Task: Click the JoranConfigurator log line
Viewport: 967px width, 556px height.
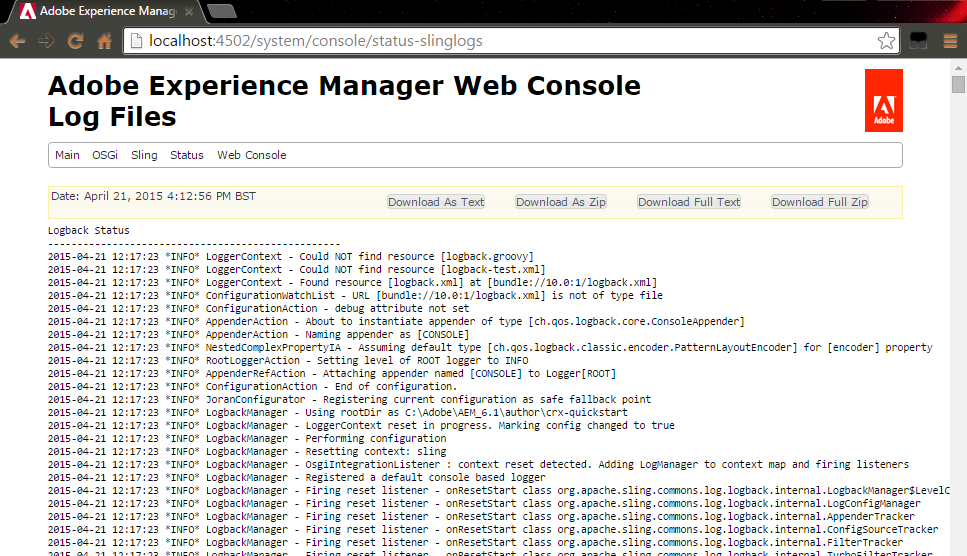Action: [350, 399]
